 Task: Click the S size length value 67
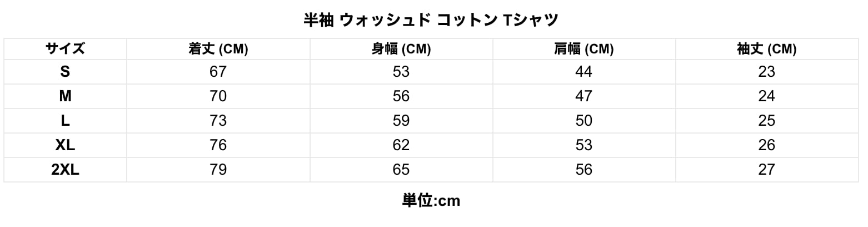(218, 72)
